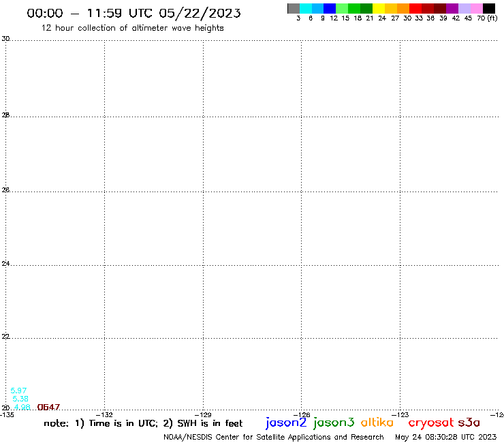The width and height of the screenshot is (504, 443).
Task: Select the subtitle '12 hour collection of altimeter wave heights'
Action: click(132, 28)
